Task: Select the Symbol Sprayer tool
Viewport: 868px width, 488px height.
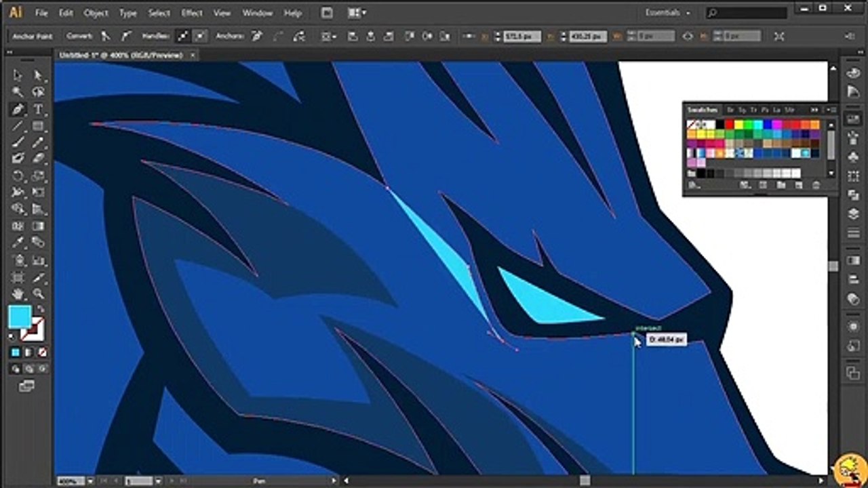Action: [18, 260]
